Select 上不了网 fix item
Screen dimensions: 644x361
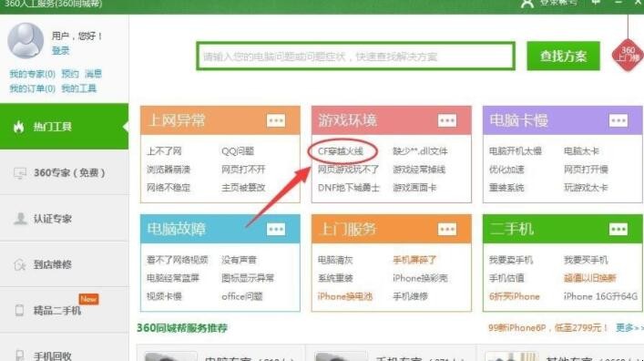click(x=164, y=151)
